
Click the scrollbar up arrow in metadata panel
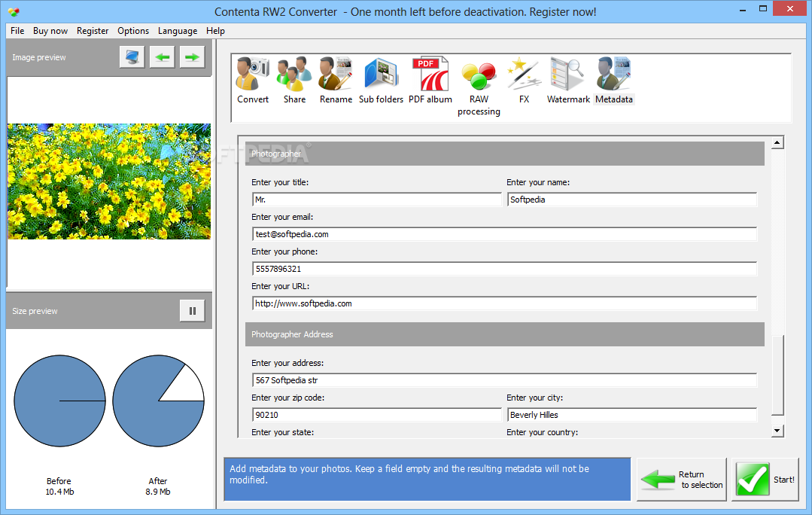tap(777, 142)
